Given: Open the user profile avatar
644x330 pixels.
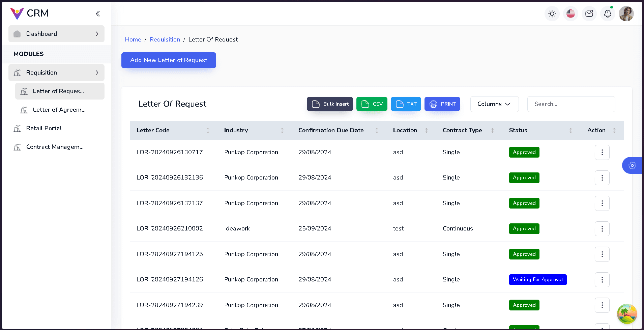Looking at the screenshot, I should click(626, 14).
